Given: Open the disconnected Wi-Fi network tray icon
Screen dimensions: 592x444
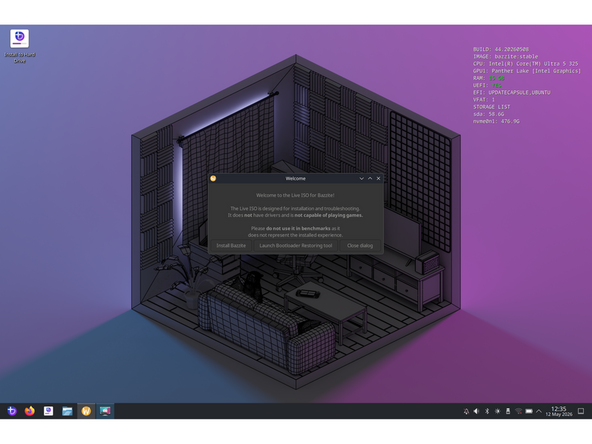Looking at the screenshot, I should (518, 411).
